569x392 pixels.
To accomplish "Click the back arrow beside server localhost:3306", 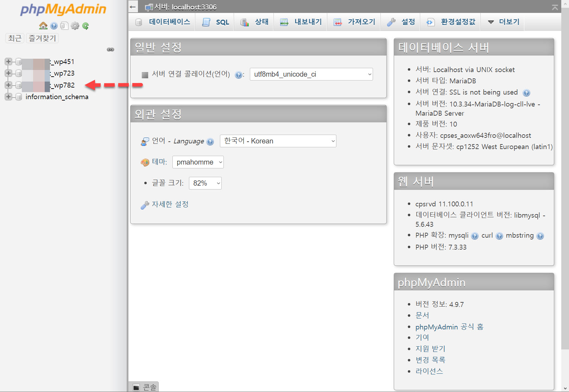I will coord(133,7).
